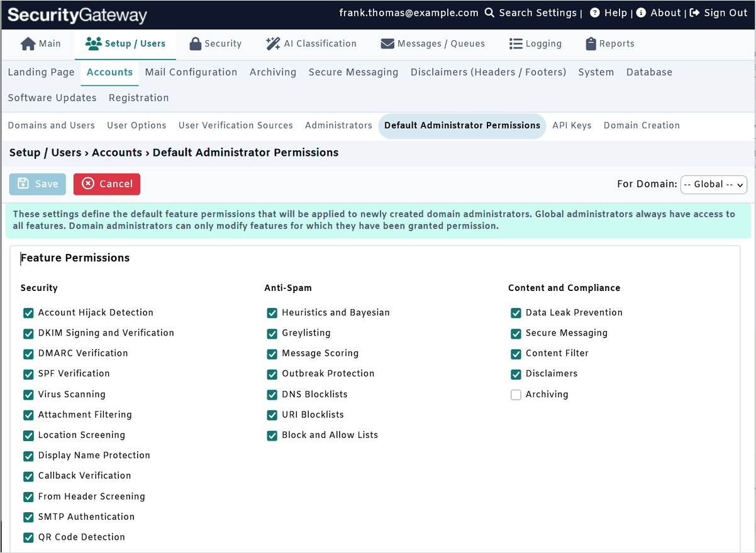Click the Sign Out arrow icon
Image resolution: width=756 pixels, height=553 pixels.
pos(694,13)
